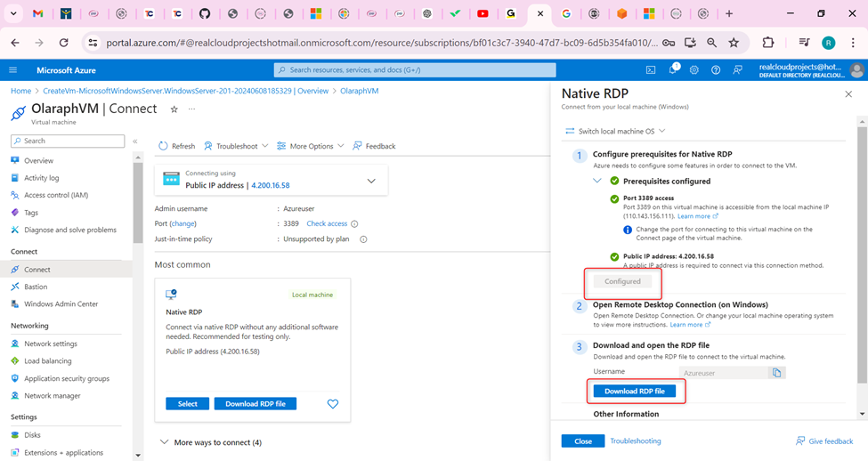Viewport: 868px width, 461px height.
Task: Open Access control (IAM)
Action: 55,195
